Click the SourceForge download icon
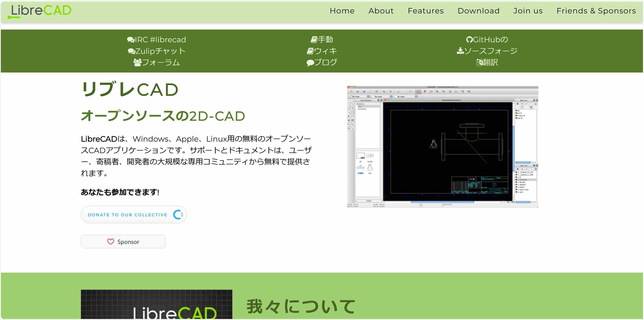The image size is (644, 320). coord(460,51)
